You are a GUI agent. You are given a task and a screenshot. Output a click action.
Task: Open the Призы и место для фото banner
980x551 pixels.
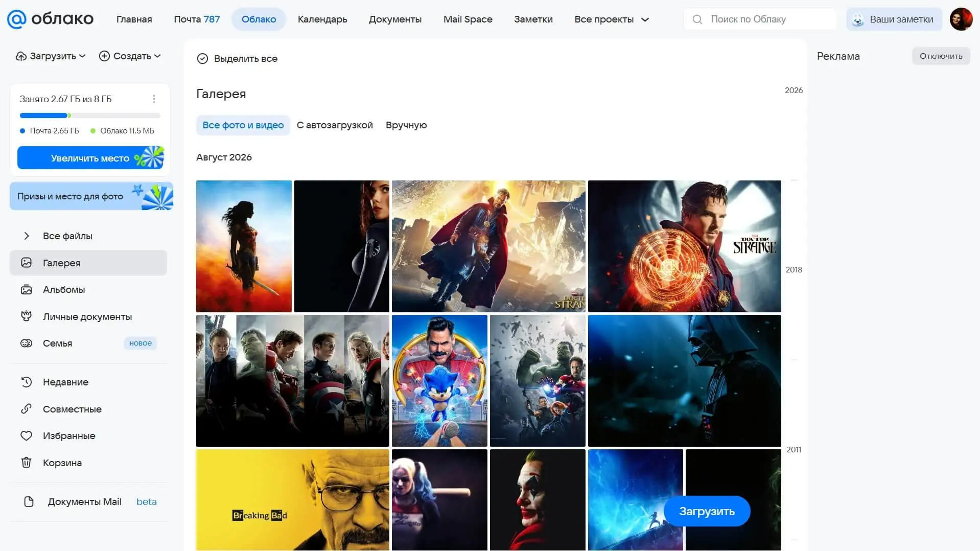[91, 196]
